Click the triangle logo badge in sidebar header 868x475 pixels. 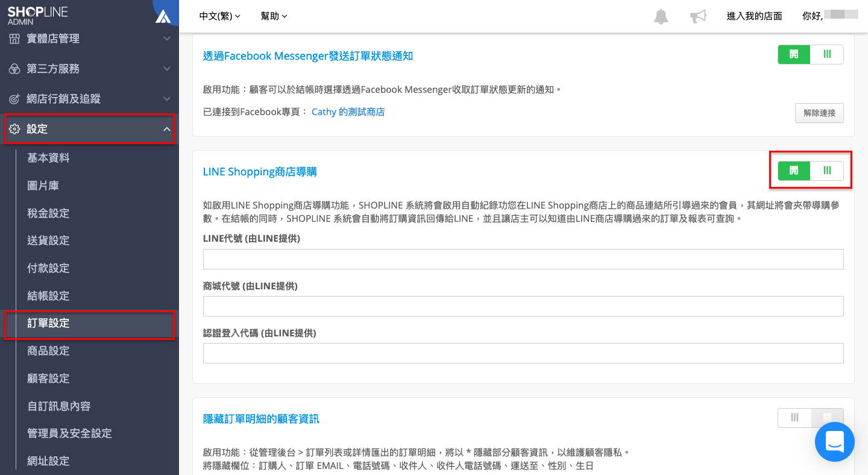point(163,16)
